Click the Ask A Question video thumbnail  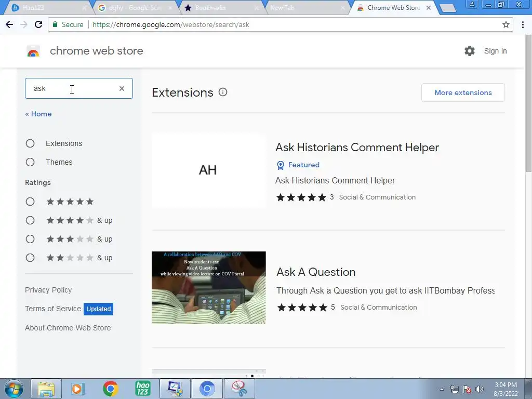click(x=209, y=288)
